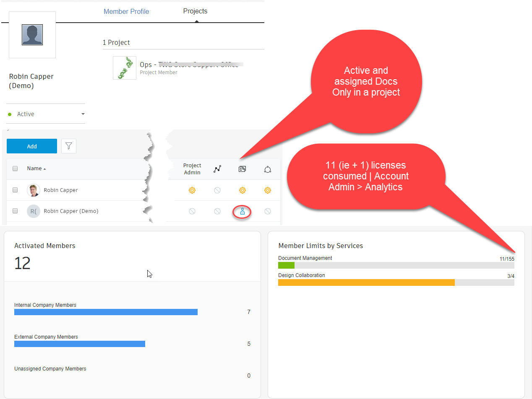Image resolution: width=532 pixels, height=399 pixels.
Task: Open the member filter funnel icon
Action: tap(69, 146)
